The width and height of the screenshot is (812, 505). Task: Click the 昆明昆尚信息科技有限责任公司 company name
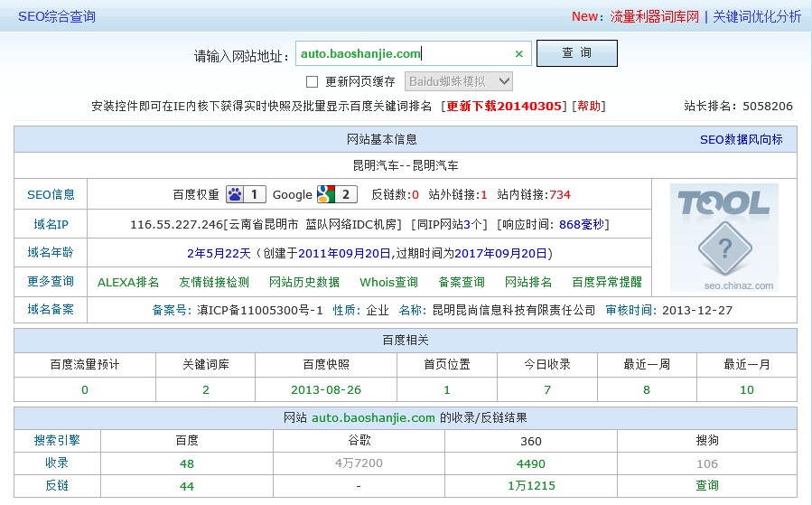514,310
